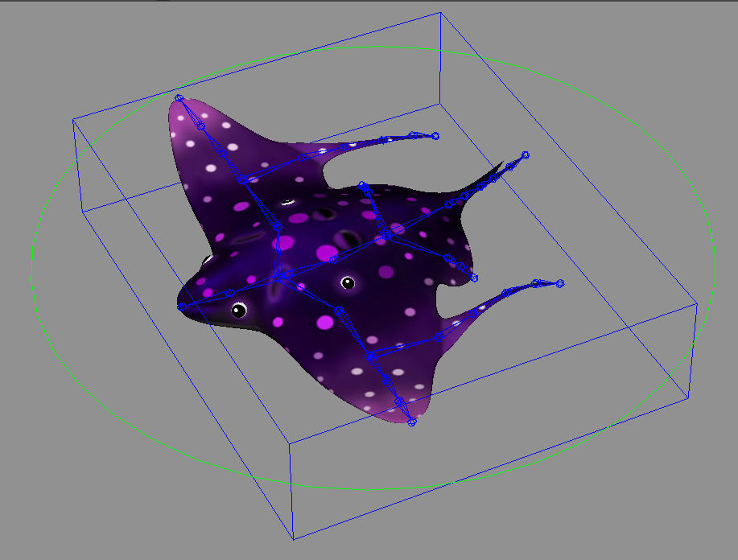Click the manta ray's rear eye
Screen dimensions: 738x560
point(348,283)
